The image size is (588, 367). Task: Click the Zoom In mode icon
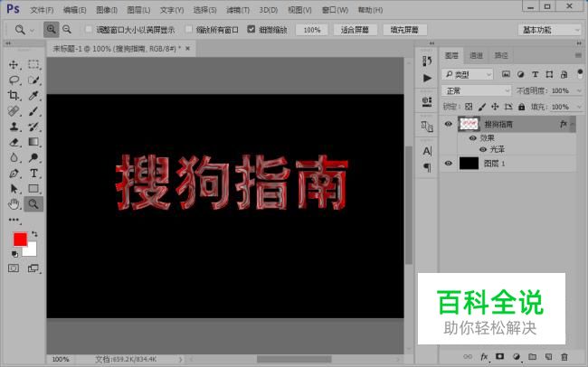pyautogui.click(x=51, y=29)
